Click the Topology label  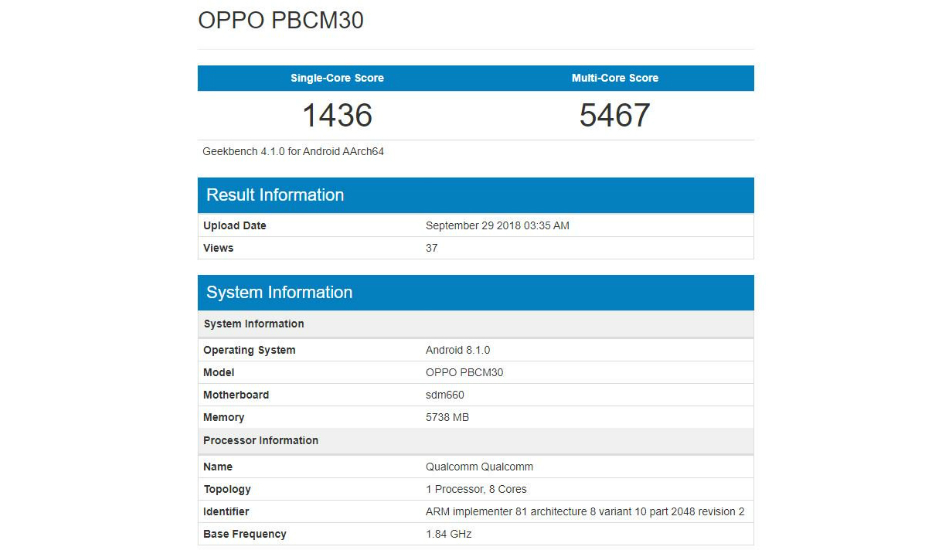pyautogui.click(x=227, y=489)
